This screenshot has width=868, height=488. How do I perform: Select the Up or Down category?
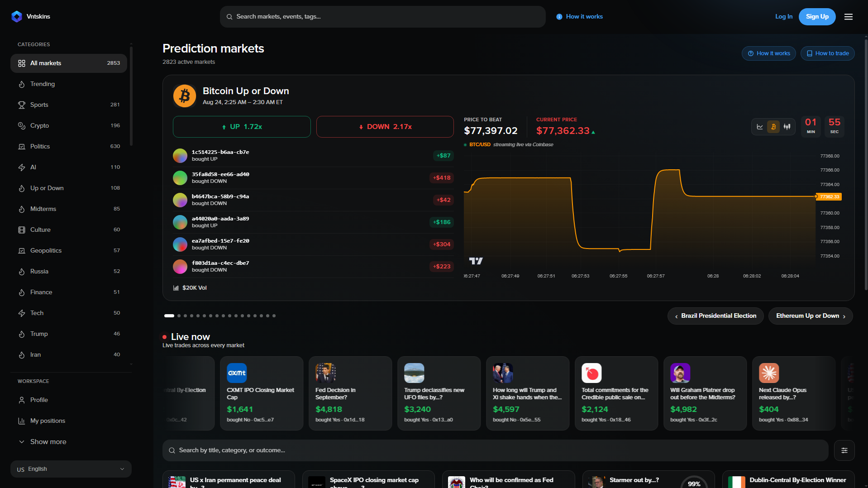[69, 188]
